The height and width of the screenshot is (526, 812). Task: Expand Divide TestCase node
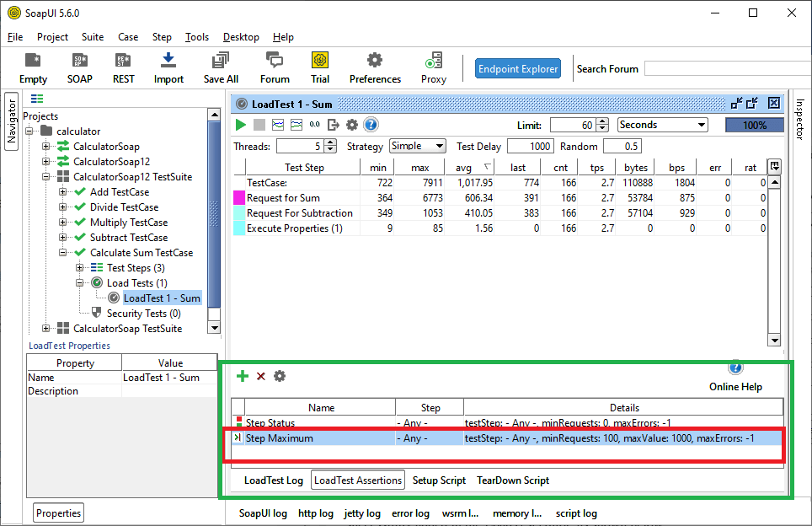(62, 207)
